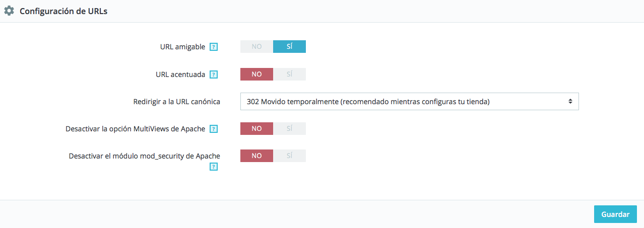
Task: Select SÍ for URL amigable
Action: click(x=289, y=46)
